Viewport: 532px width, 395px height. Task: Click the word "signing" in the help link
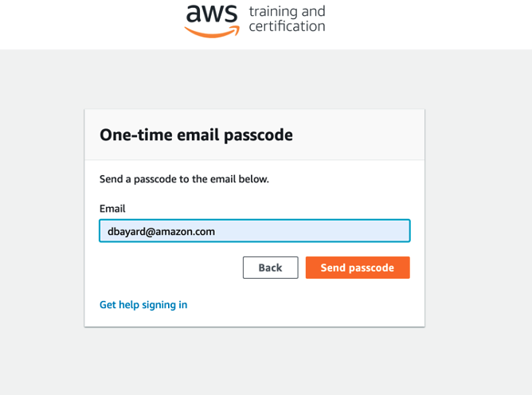[161, 304]
